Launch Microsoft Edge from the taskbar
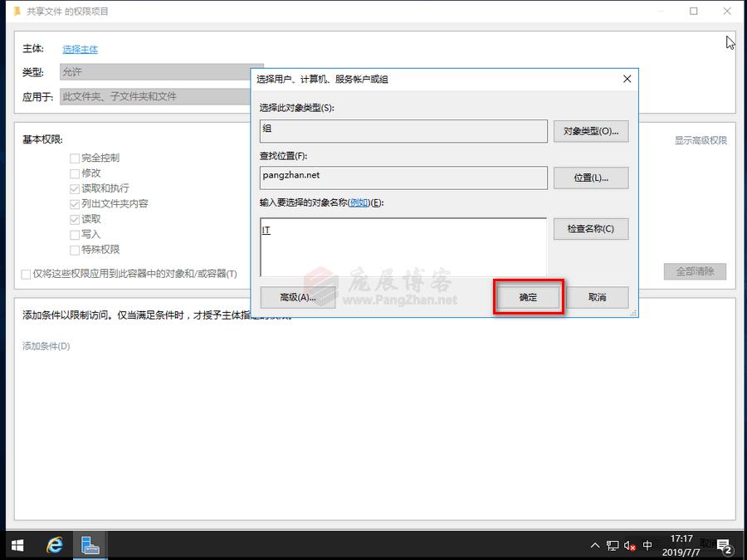Image resolution: width=747 pixels, height=560 pixels. point(54,545)
